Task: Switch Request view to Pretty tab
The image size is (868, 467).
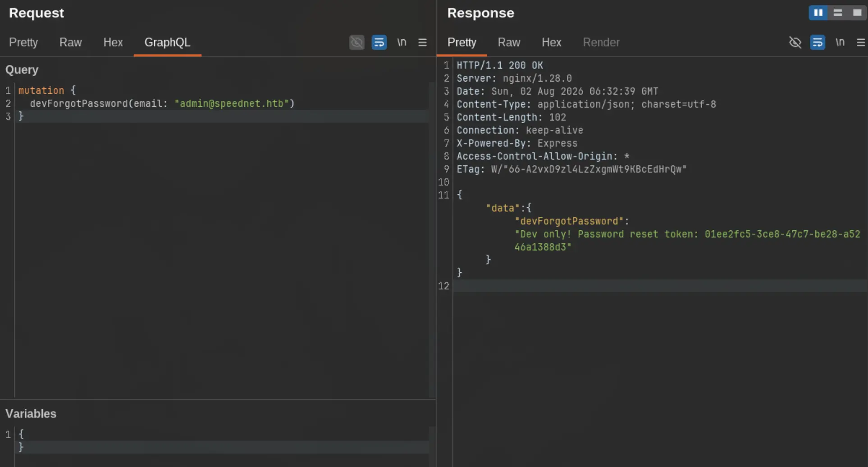Action: (23, 42)
